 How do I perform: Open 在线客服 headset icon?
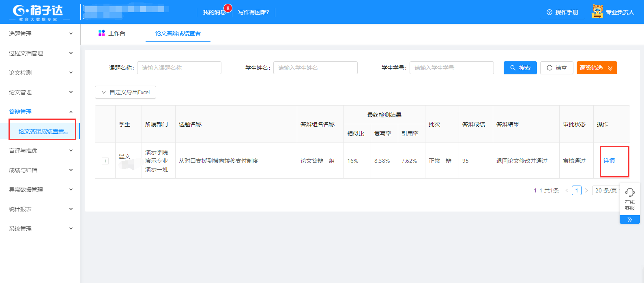[630, 192]
